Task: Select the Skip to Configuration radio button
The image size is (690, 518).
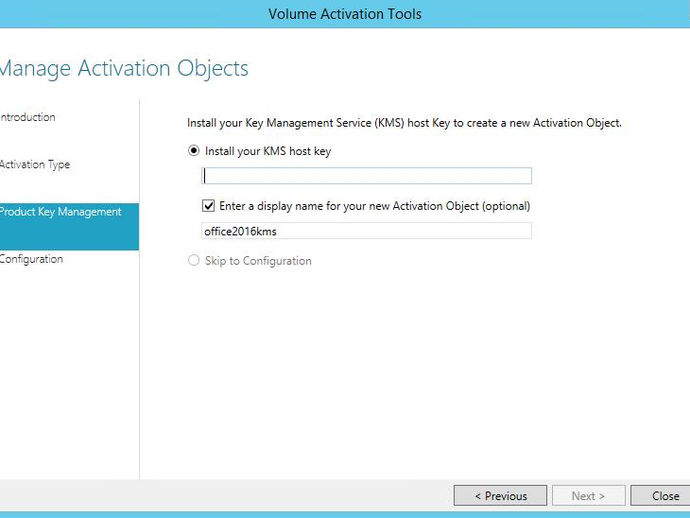Action: (x=194, y=260)
